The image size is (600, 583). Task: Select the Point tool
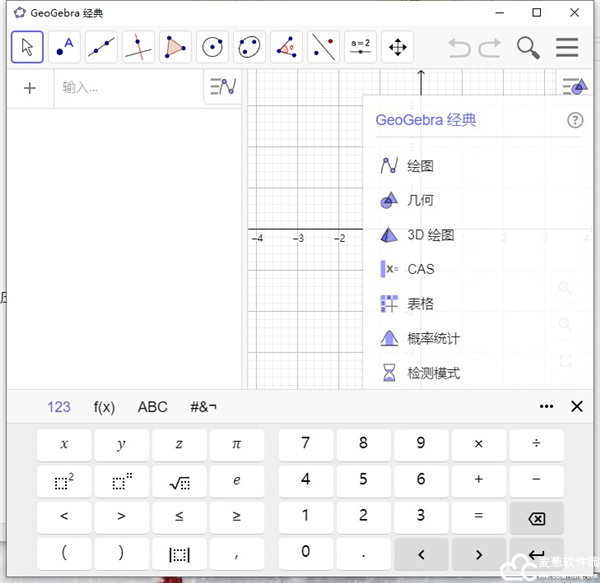pyautogui.click(x=64, y=46)
